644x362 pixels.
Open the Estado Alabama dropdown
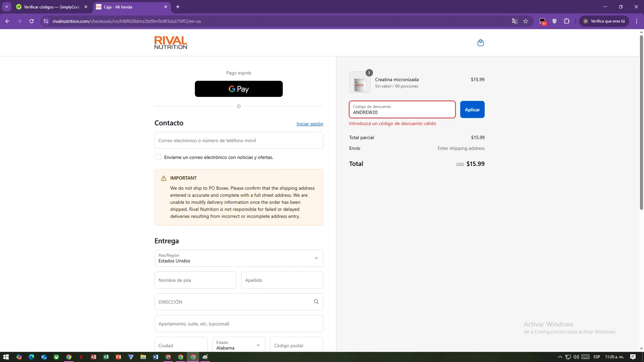238,345
